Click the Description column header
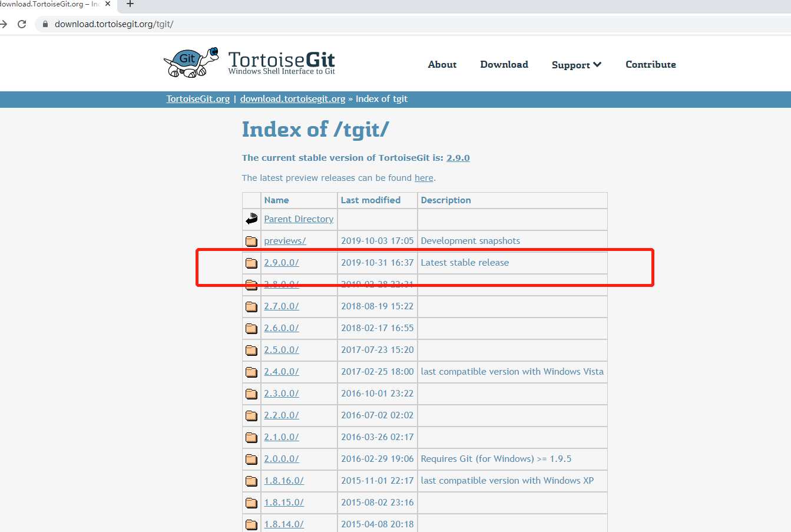Viewport: 791px width, 532px height. point(446,200)
